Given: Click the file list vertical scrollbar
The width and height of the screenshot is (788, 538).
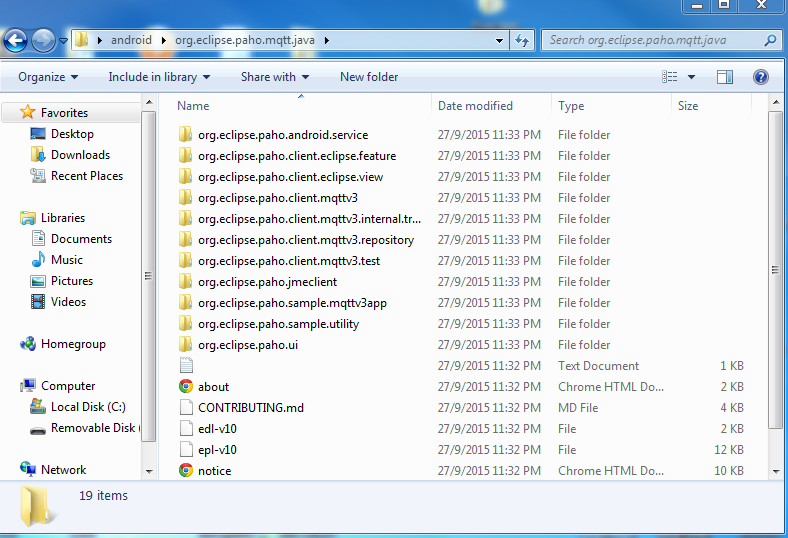Looking at the screenshot, I should click(x=775, y=270).
